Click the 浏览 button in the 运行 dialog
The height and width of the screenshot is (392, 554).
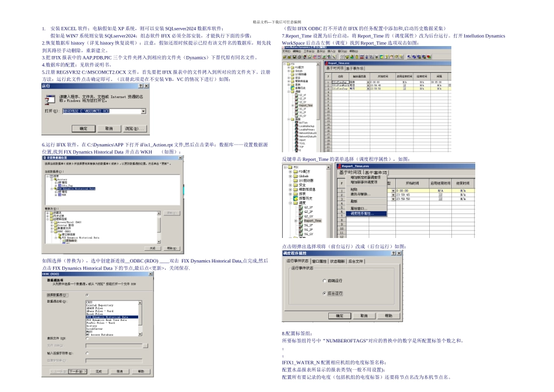click(134, 129)
